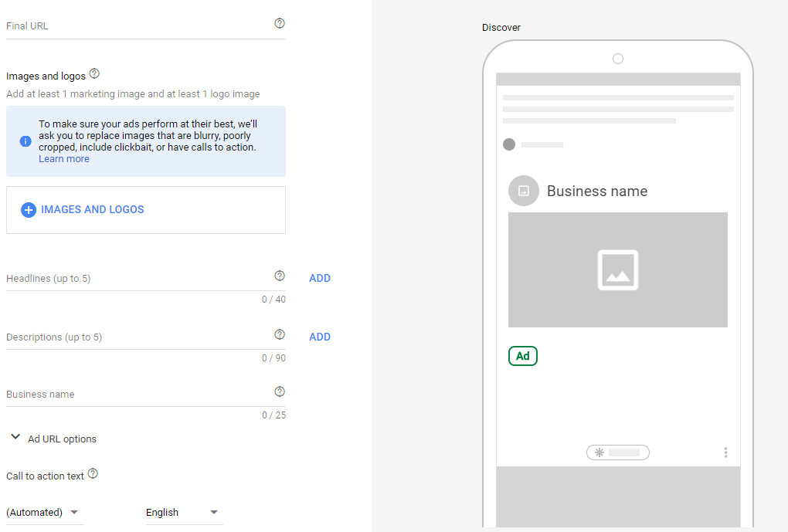This screenshot has width=788, height=532.
Task: Open the (Automated) call to action dropdown
Action: (x=44, y=513)
